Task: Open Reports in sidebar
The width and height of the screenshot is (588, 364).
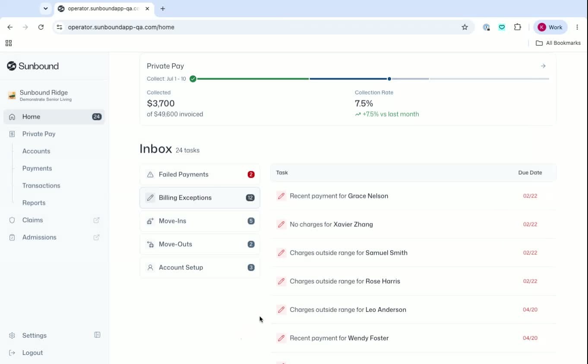Action: point(34,203)
